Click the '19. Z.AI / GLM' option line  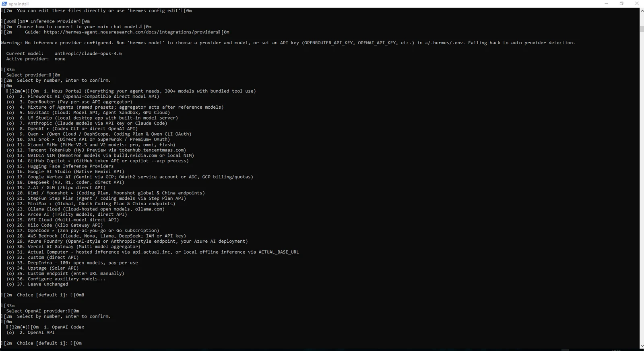click(56, 188)
